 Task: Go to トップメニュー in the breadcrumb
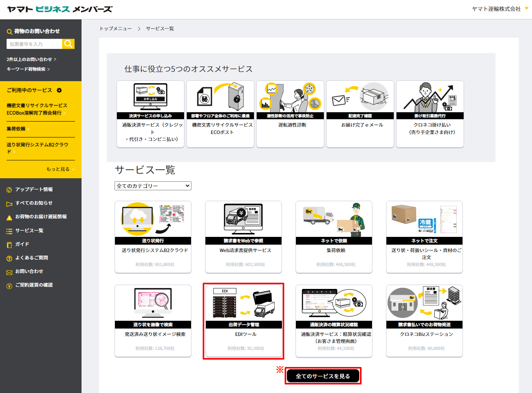tap(116, 29)
